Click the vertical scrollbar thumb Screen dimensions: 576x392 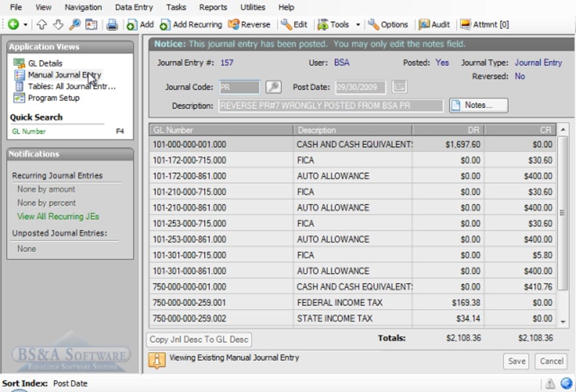point(562,213)
